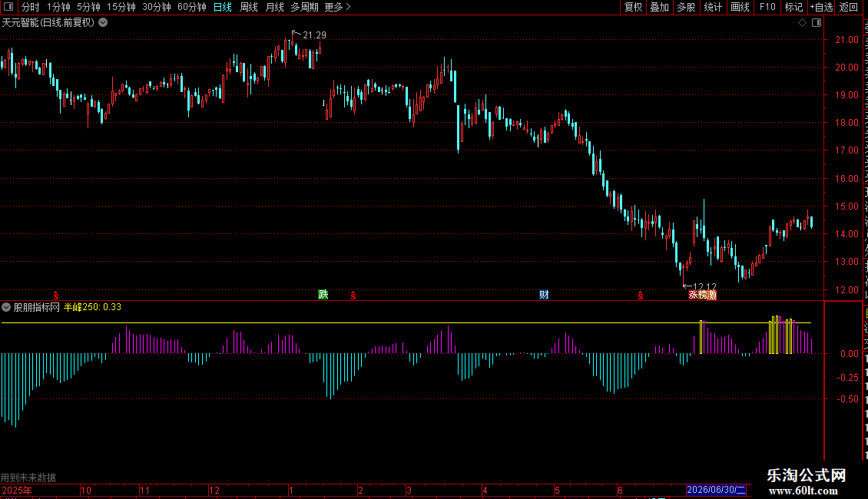Click the 半峰250: 0.33 indicator value
The height and width of the screenshot is (499, 868).
click(x=92, y=307)
